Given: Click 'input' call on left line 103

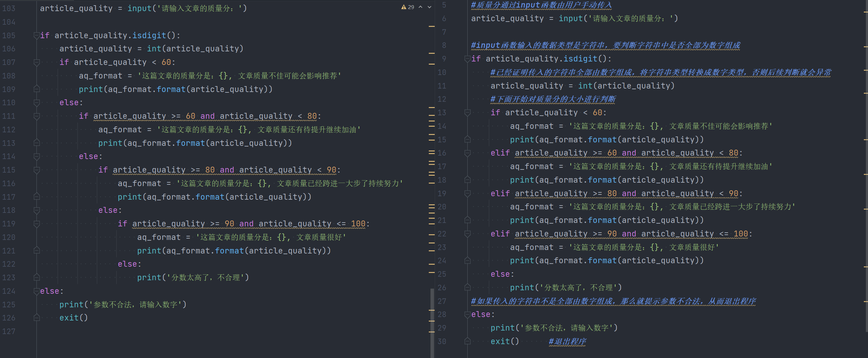Looking at the screenshot, I should coord(140,8).
